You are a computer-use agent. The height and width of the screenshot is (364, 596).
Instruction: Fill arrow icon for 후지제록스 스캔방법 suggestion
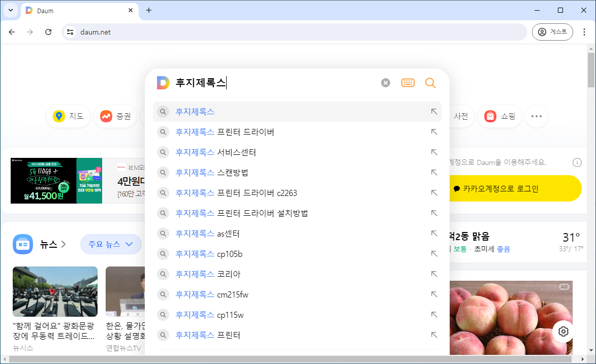434,173
